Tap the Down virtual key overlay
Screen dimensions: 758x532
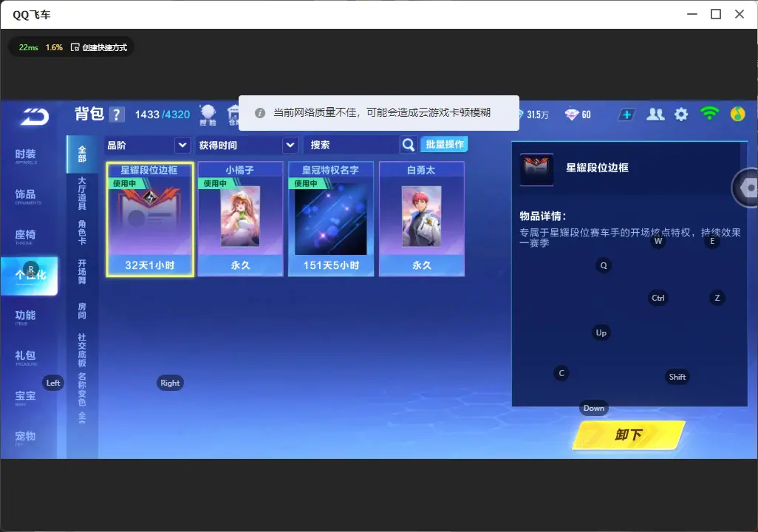tap(594, 408)
